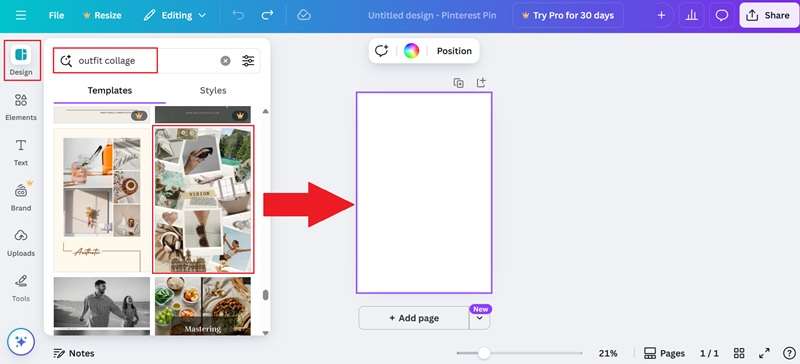The image size is (800, 364).
Task: Open the Tools sidebar panel
Action: point(21,287)
